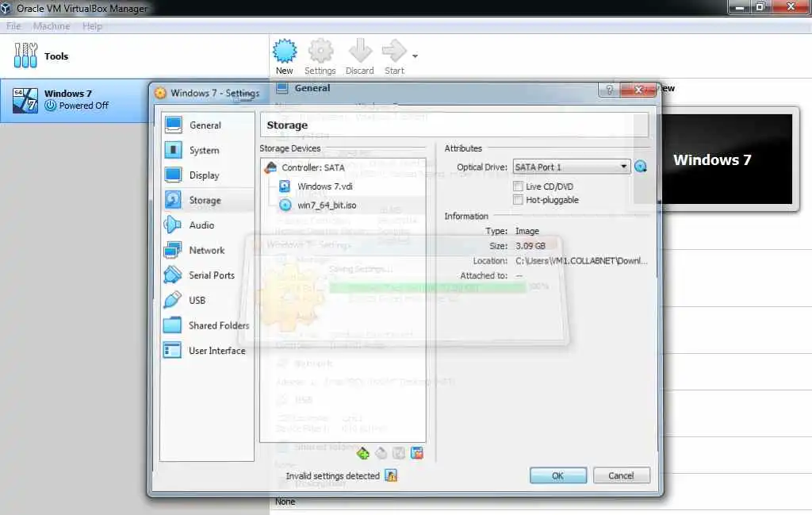The width and height of the screenshot is (812, 515).
Task: Click the Location path text value
Action: click(581, 261)
